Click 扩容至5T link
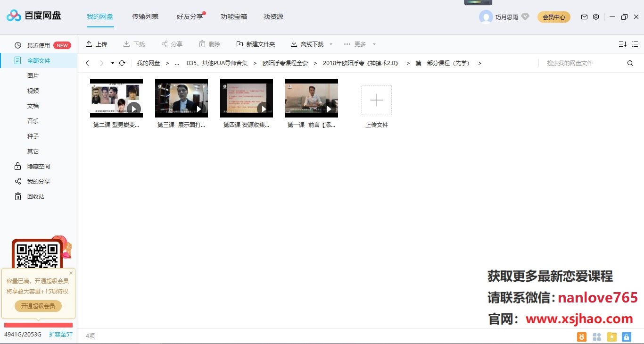This screenshot has height=344, width=644. (61, 335)
